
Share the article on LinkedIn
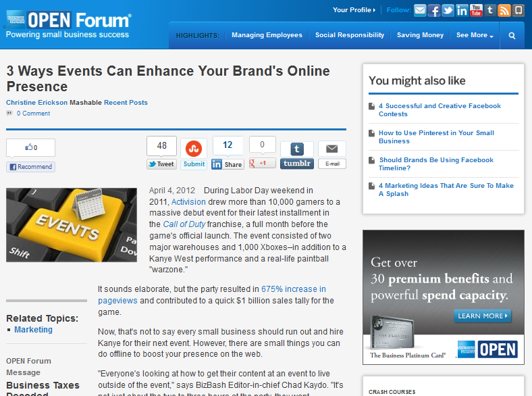click(228, 164)
